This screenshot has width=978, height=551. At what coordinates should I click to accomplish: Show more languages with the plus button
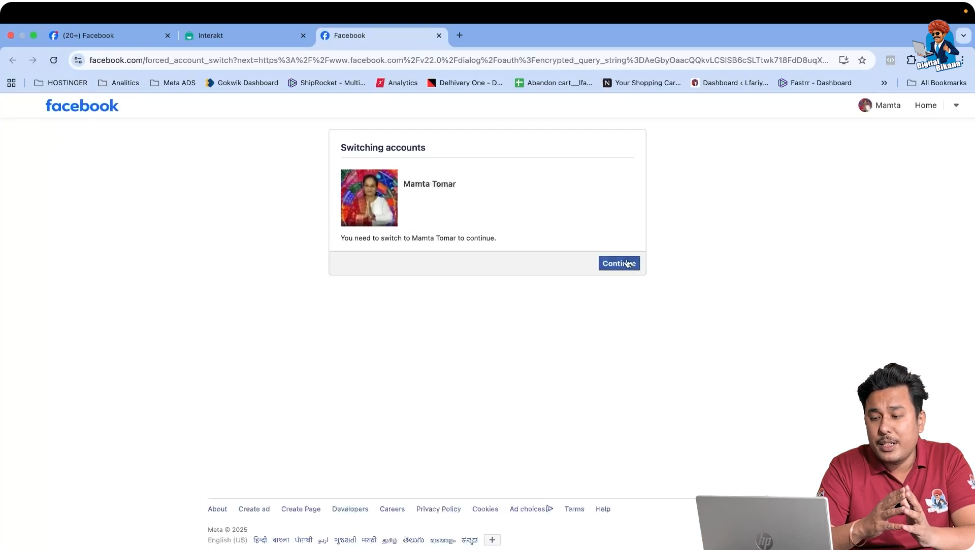click(492, 540)
